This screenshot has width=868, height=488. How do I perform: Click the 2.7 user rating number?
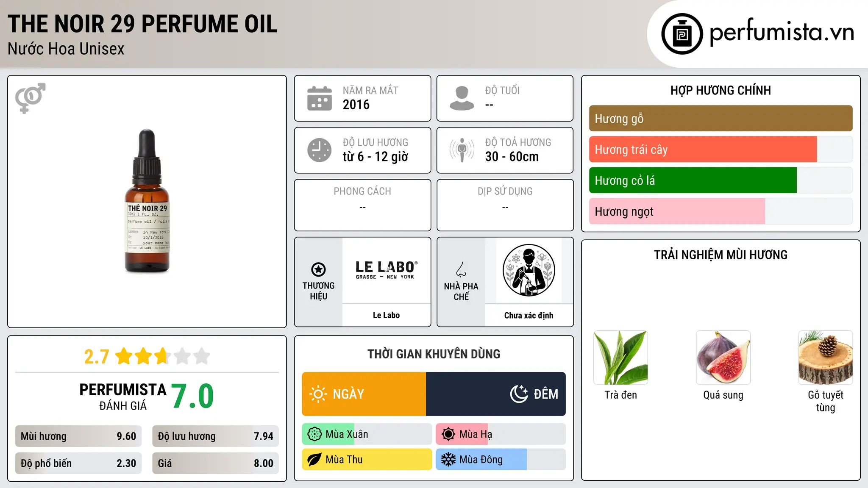tap(97, 357)
